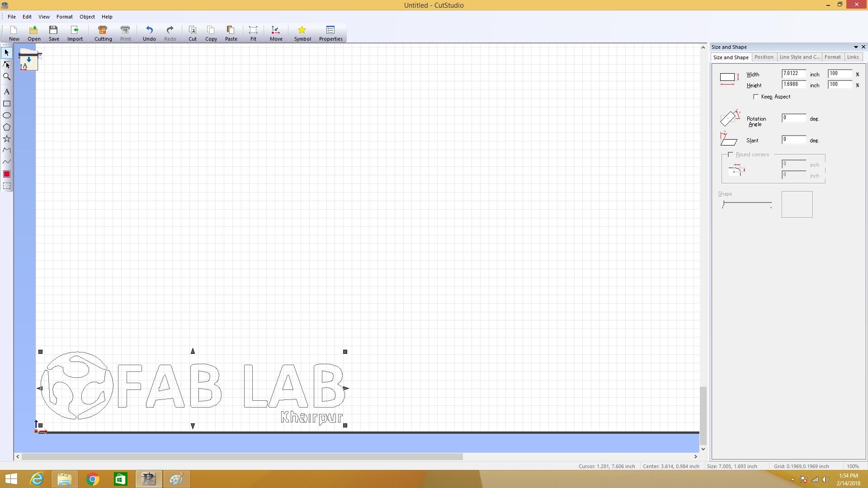The height and width of the screenshot is (488, 868).
Task: Open the Object menu
Action: [x=87, y=17]
